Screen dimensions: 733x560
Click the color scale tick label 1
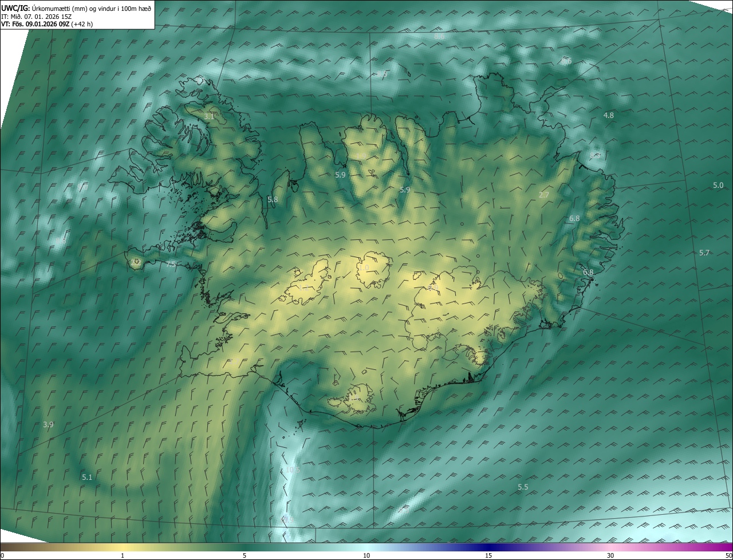[x=123, y=556]
